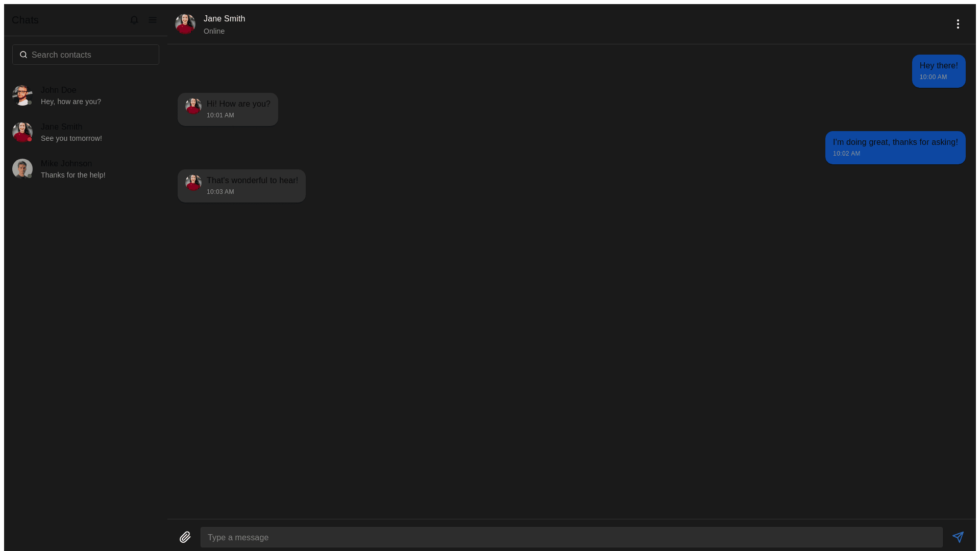The image size is (980, 551).
Task: Open the notifications bell icon
Action: point(134,20)
